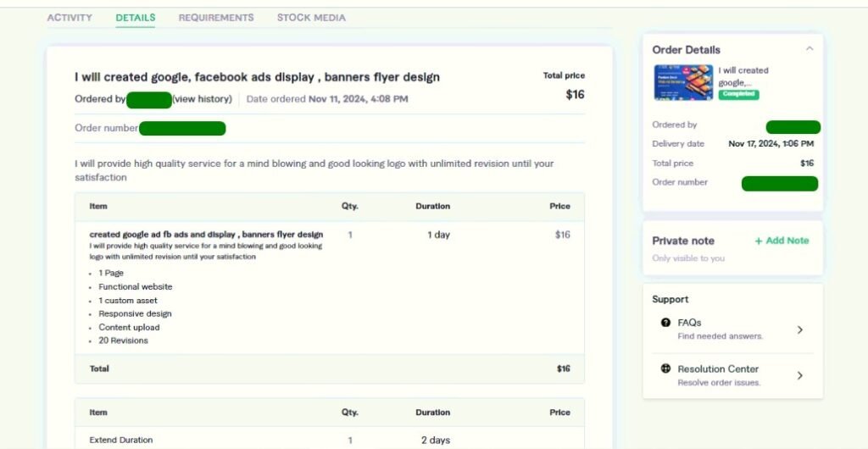Open the Activity tab

pyautogui.click(x=70, y=18)
